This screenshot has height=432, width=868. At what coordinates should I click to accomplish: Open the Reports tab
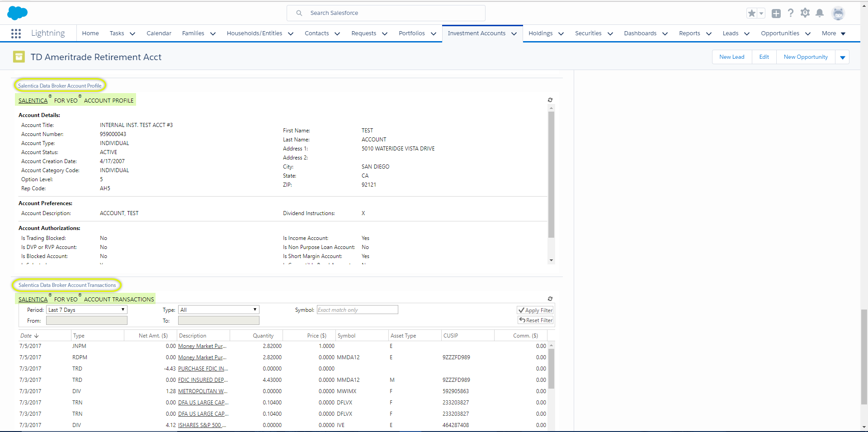click(x=689, y=33)
